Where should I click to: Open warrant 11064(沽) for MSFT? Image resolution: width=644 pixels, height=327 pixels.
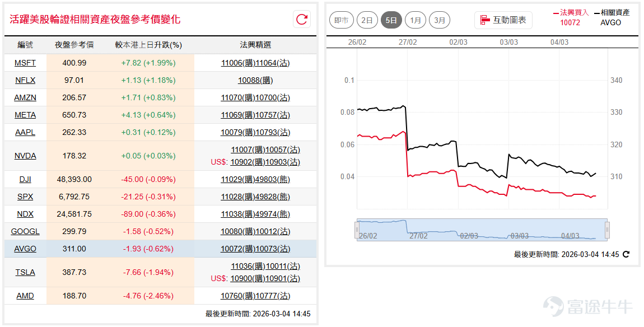coord(273,63)
